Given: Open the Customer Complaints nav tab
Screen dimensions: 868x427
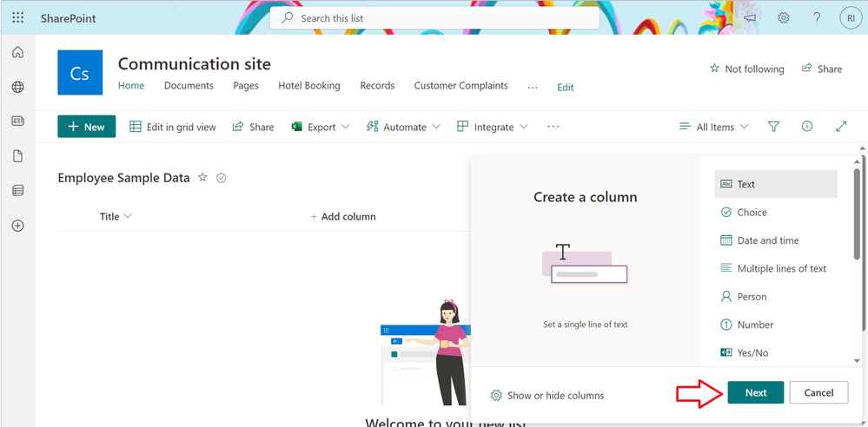Looking at the screenshot, I should 461,86.
